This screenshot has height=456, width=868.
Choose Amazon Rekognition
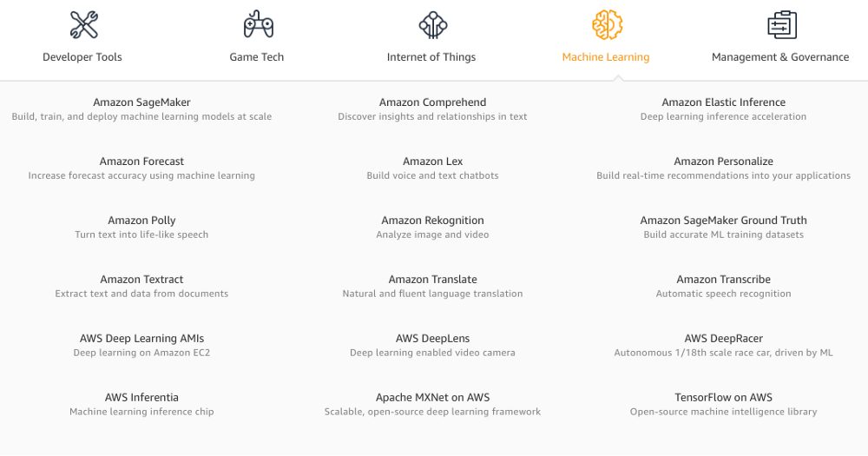point(432,221)
